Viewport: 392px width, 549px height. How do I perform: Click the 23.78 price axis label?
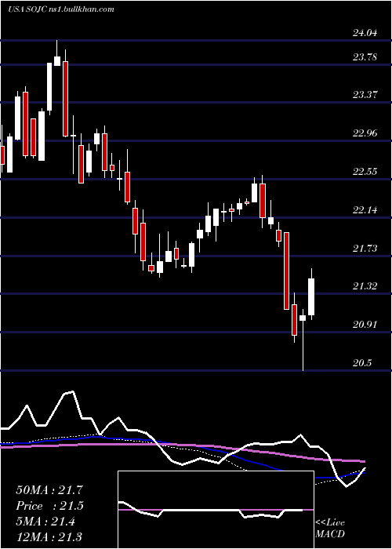(x=365, y=56)
